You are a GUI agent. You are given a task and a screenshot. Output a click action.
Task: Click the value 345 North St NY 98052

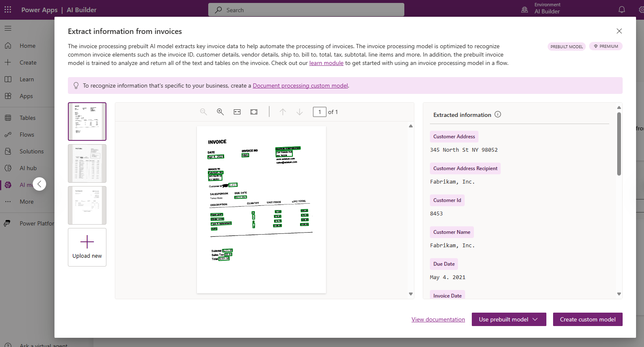tap(464, 150)
